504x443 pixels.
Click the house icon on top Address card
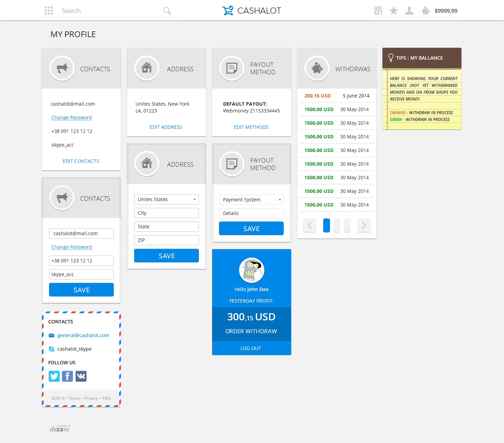(147, 68)
